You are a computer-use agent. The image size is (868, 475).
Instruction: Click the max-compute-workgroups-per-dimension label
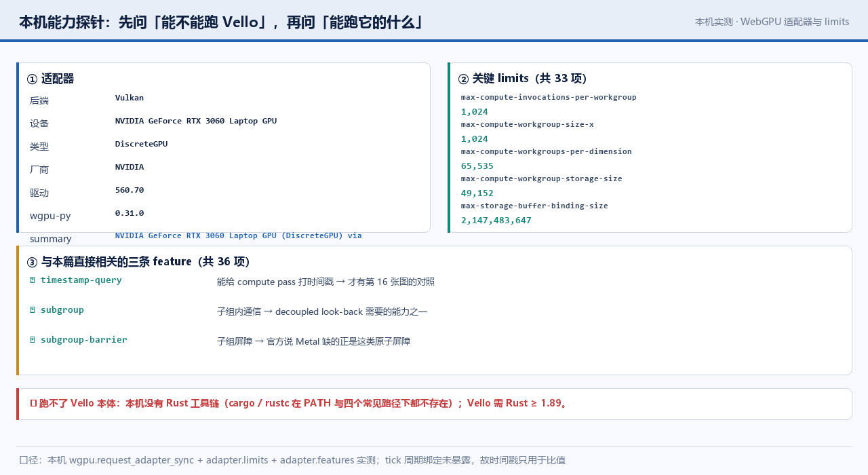(547, 151)
